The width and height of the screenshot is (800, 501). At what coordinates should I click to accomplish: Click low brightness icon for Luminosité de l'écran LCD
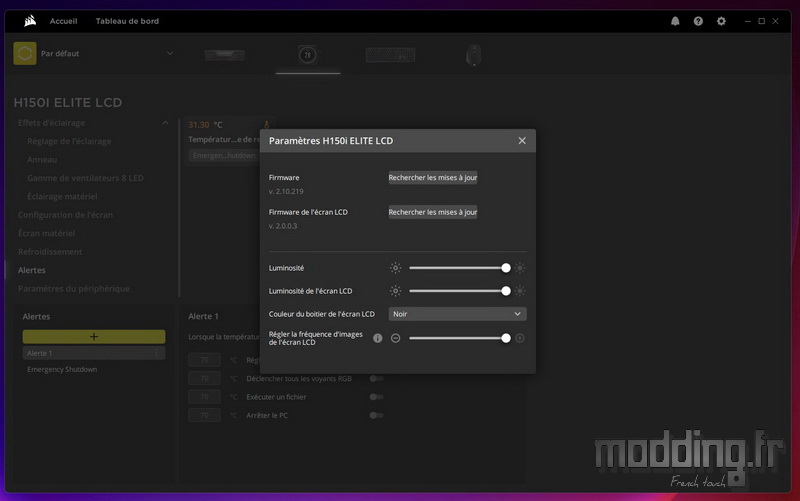pyautogui.click(x=395, y=291)
